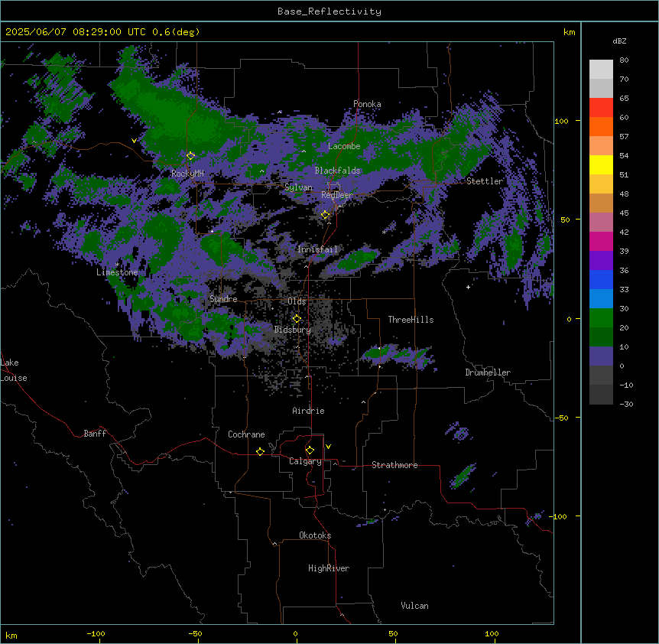Pick the yellow swatch between 54 and 51 dBZ
This screenshot has width=659, height=644.
point(601,164)
